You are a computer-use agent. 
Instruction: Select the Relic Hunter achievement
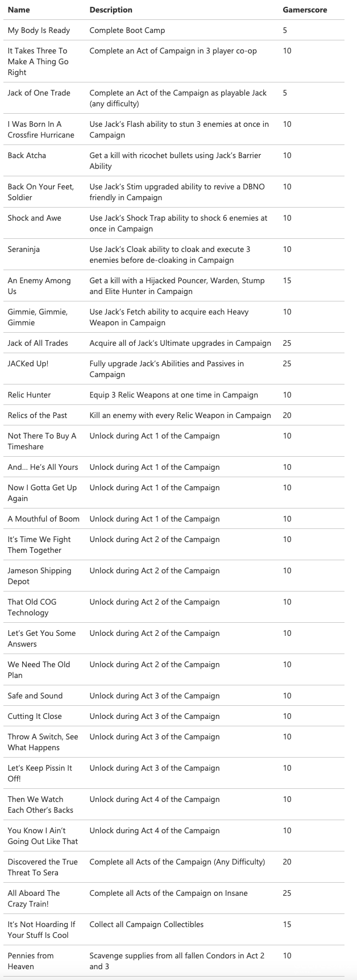[29, 395]
